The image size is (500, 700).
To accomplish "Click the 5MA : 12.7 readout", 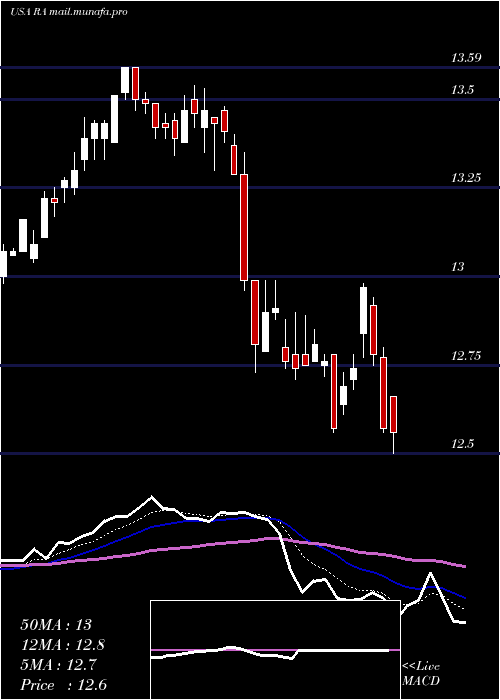I will click(60, 665).
